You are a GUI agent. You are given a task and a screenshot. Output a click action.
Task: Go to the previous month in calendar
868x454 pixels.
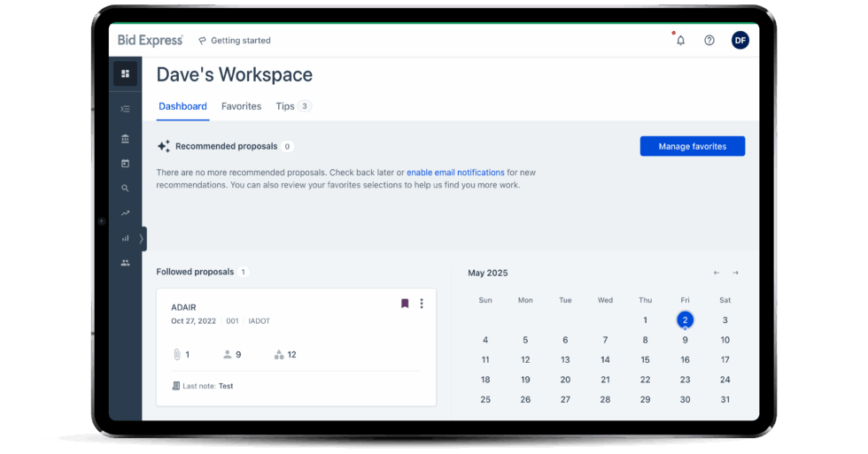[x=717, y=273]
